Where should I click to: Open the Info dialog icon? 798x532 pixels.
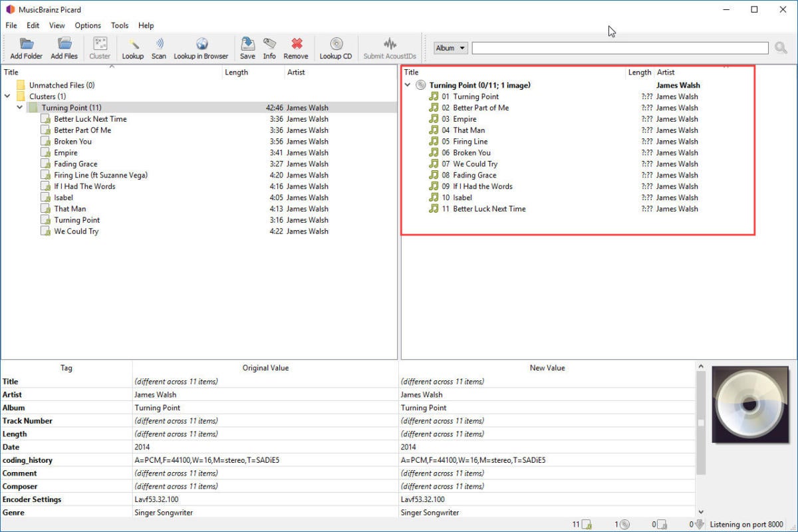pos(269,44)
